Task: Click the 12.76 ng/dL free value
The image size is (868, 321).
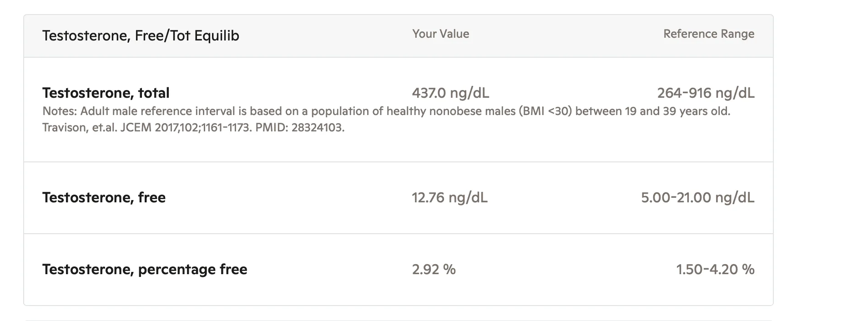Action: (449, 197)
